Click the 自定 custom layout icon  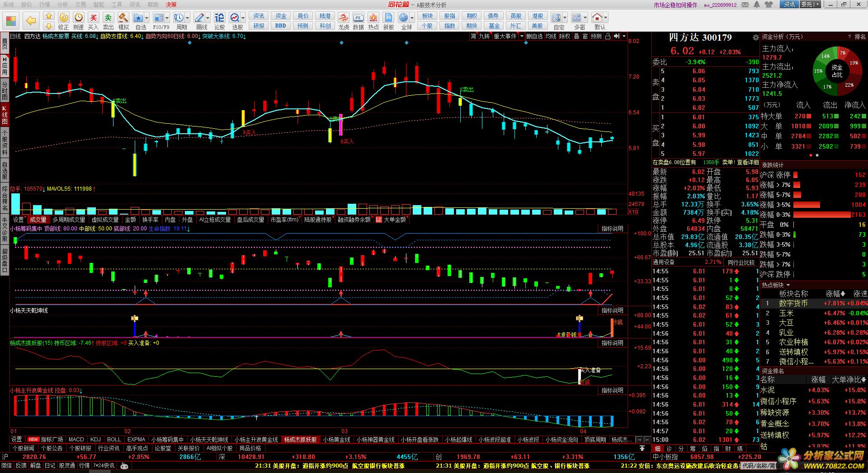coord(557,18)
